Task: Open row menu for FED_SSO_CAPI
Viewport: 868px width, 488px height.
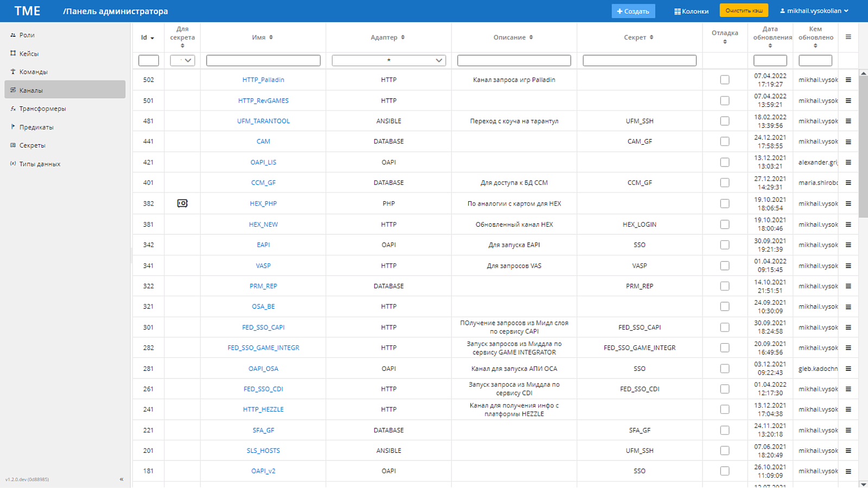Action: (x=848, y=327)
